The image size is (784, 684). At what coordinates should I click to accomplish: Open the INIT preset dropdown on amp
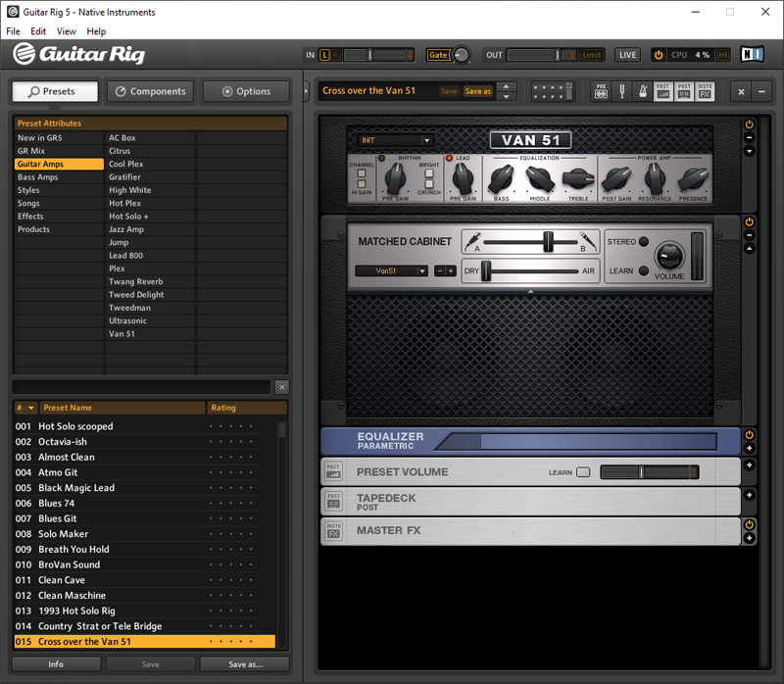click(x=395, y=140)
